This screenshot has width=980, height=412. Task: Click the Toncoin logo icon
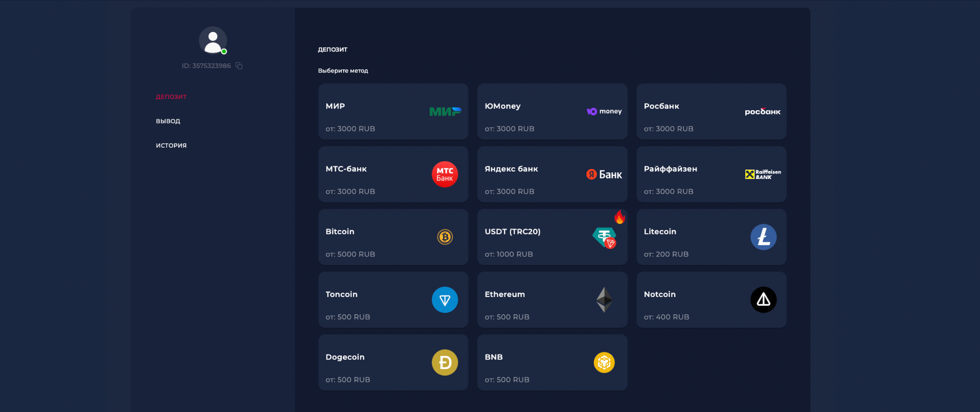(x=444, y=300)
